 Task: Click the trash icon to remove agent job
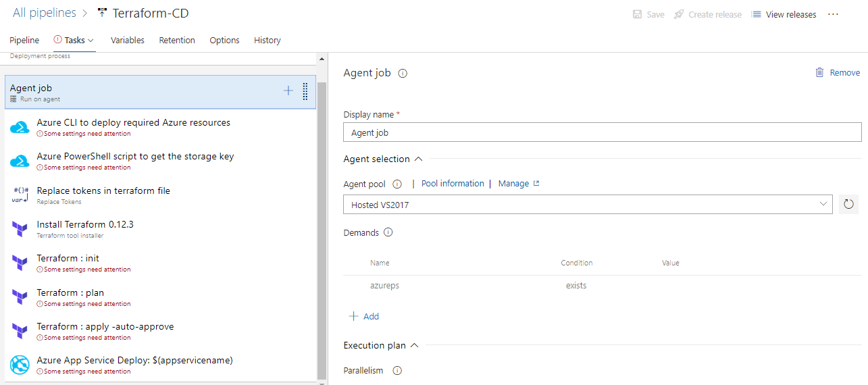point(820,72)
